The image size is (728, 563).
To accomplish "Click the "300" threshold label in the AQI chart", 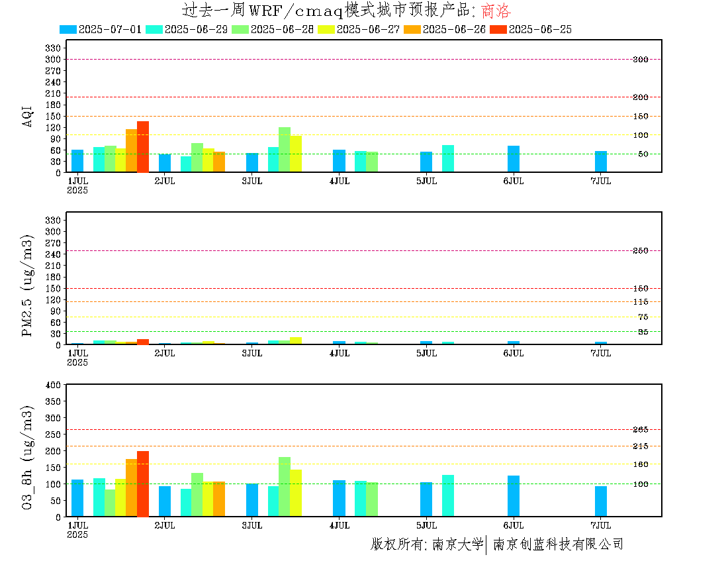I will coord(641,60).
